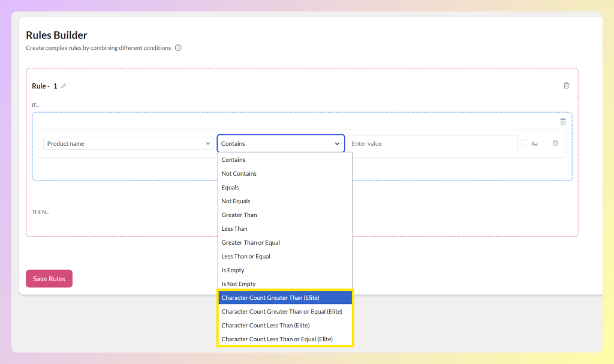Select the Not Contains option
The width and height of the screenshot is (614, 364).
285,173
